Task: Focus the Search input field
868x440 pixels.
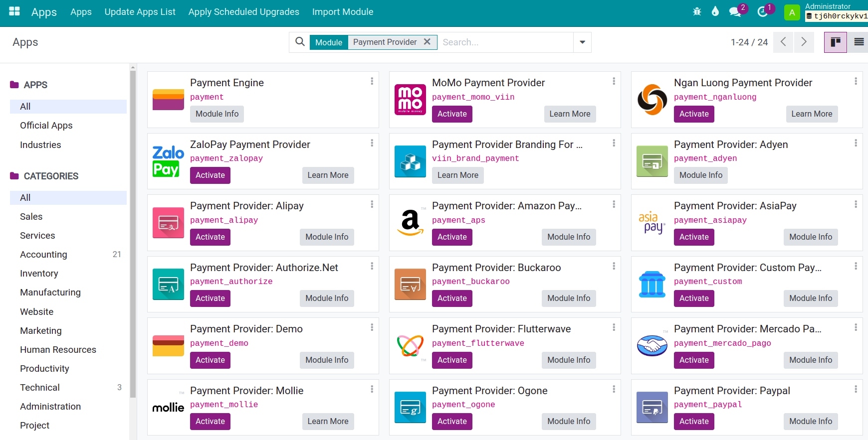Action: (x=505, y=42)
